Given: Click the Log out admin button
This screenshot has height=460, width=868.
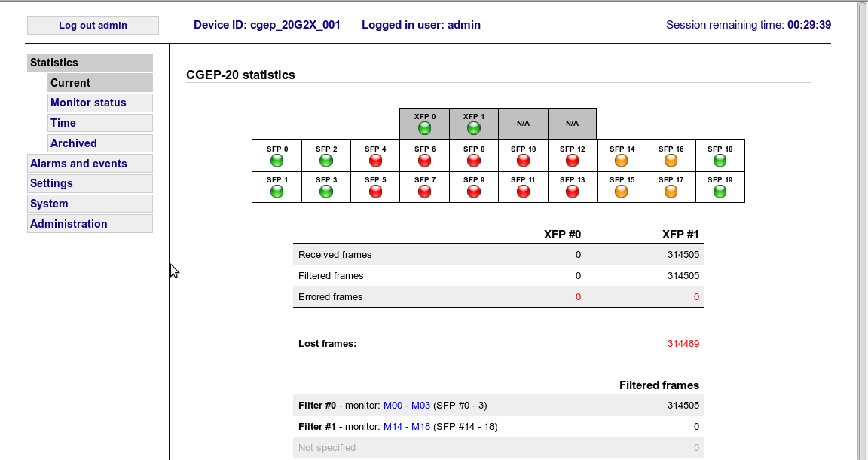Looking at the screenshot, I should pos(93,25).
